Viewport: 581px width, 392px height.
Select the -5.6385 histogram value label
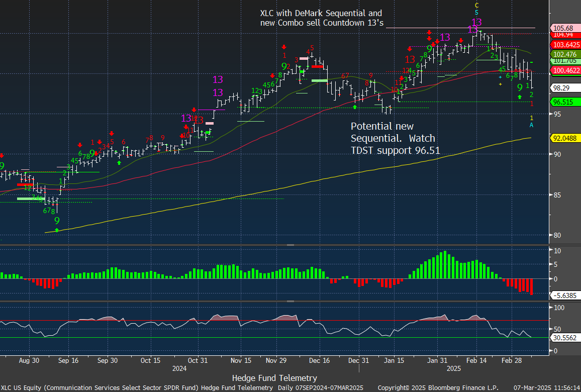(565, 296)
